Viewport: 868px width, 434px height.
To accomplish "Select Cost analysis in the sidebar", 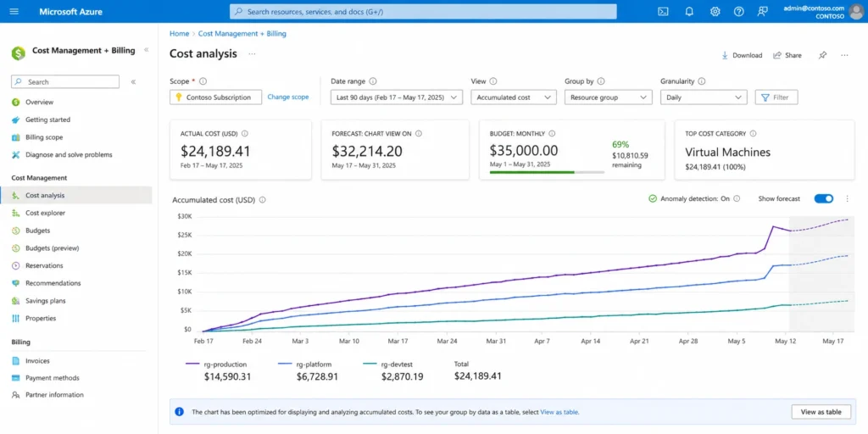I will click(75, 196).
